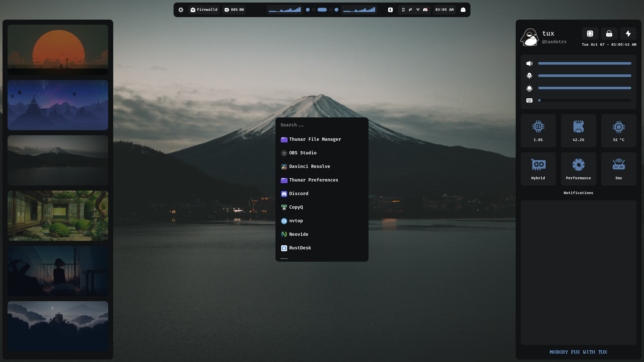Click the Firewalld network widget
Image resolution: width=644 pixels, height=362 pixels.
[204, 10]
